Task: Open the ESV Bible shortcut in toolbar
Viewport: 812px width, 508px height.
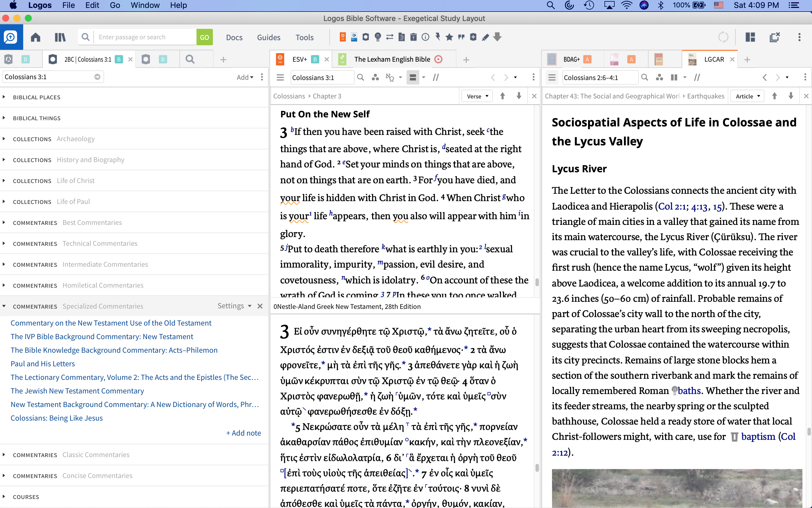Action: [x=343, y=37]
